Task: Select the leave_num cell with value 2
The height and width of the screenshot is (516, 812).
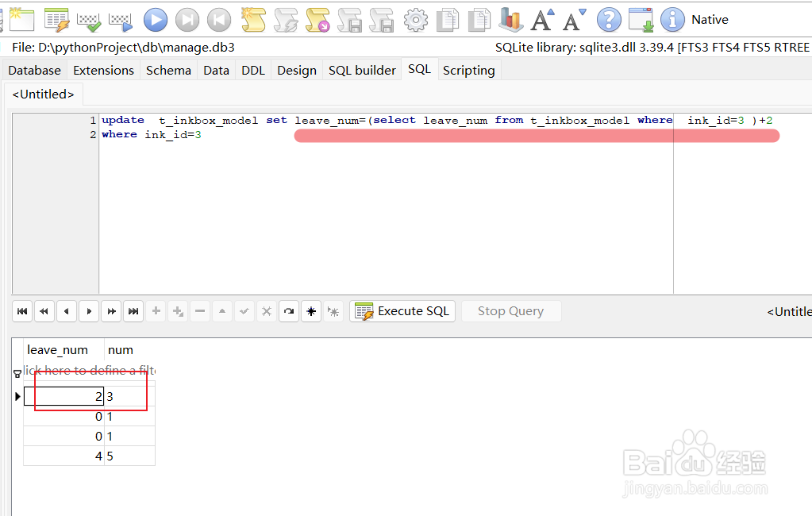Action: (x=63, y=396)
